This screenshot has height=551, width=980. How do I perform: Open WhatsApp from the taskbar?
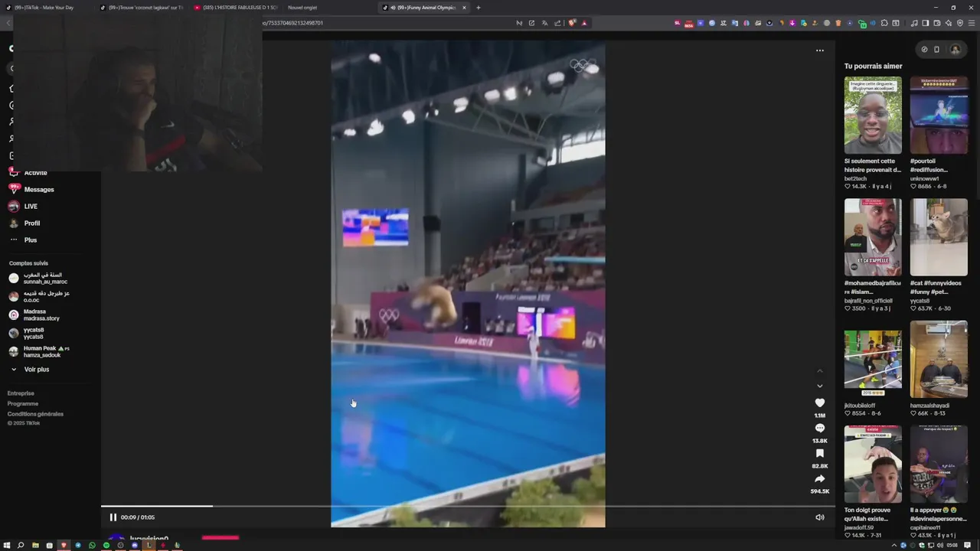92,546
